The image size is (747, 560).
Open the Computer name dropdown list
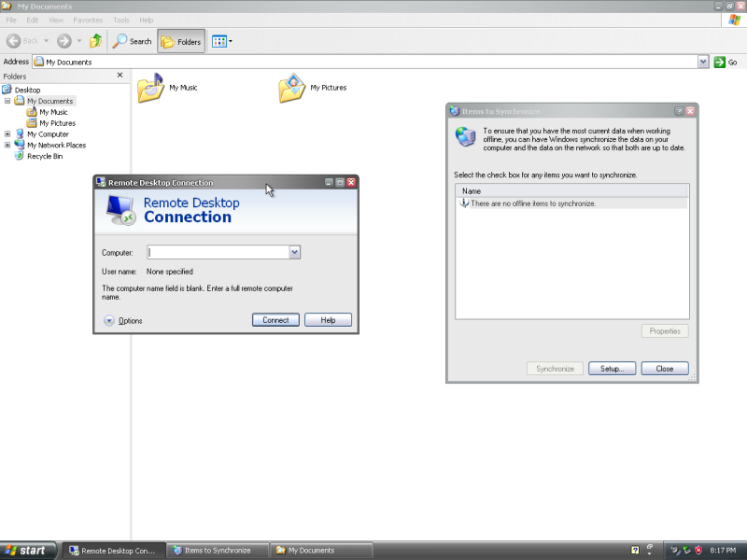295,252
